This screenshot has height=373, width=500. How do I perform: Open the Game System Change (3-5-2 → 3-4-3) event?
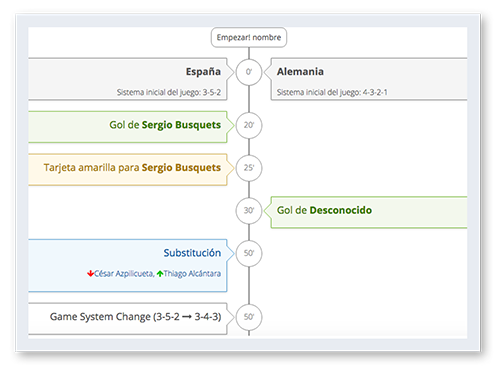click(128, 319)
